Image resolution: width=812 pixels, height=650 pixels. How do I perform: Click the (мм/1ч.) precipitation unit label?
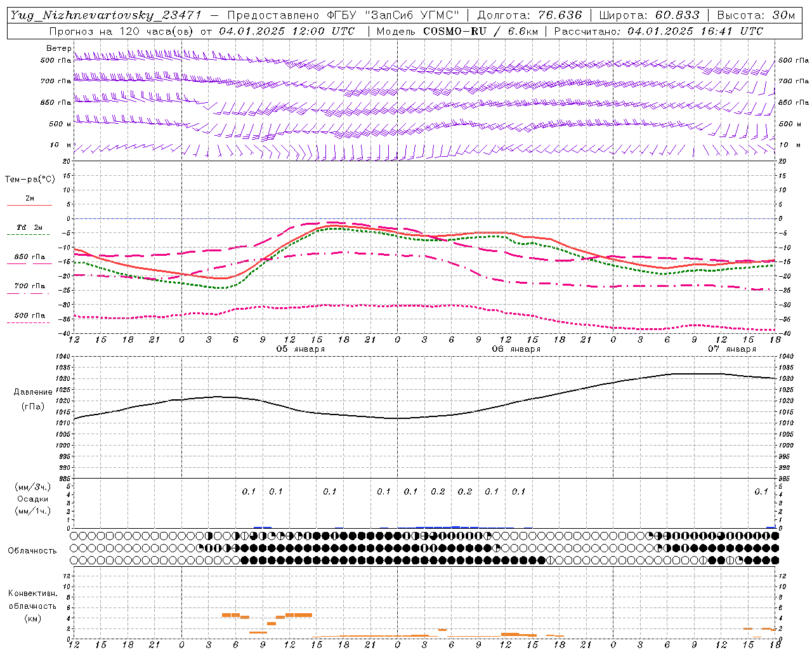[33, 511]
